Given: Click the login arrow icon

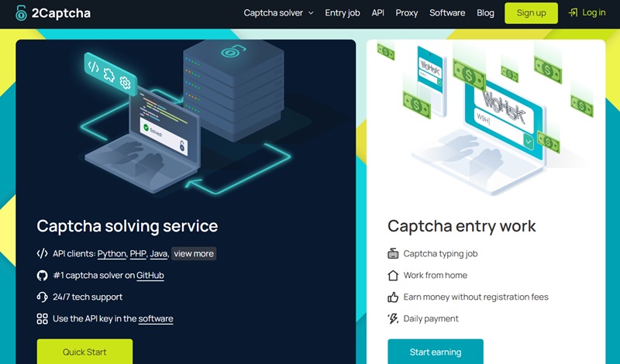Looking at the screenshot, I should [573, 13].
